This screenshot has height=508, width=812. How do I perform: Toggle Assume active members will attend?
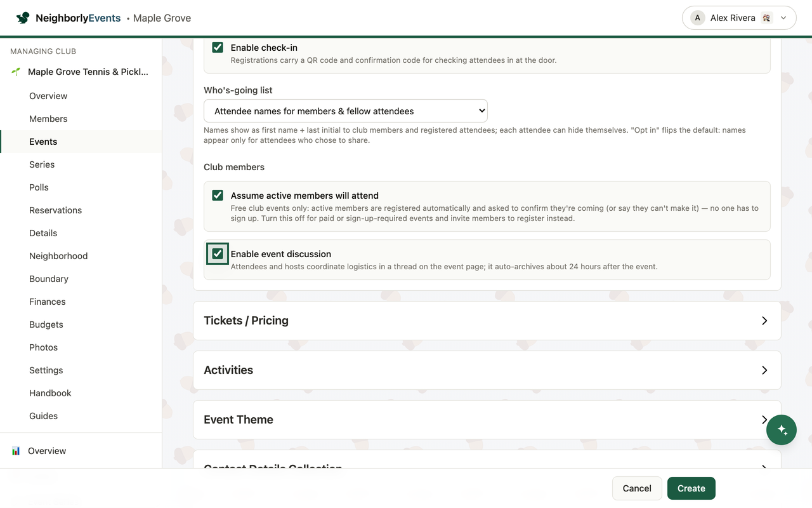pyautogui.click(x=218, y=195)
